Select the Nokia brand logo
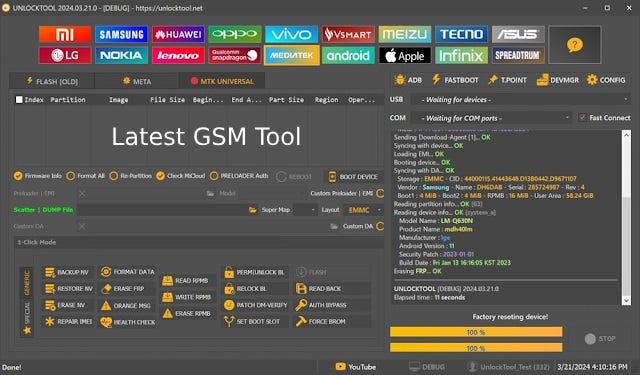The height and width of the screenshot is (375, 640). click(x=121, y=55)
